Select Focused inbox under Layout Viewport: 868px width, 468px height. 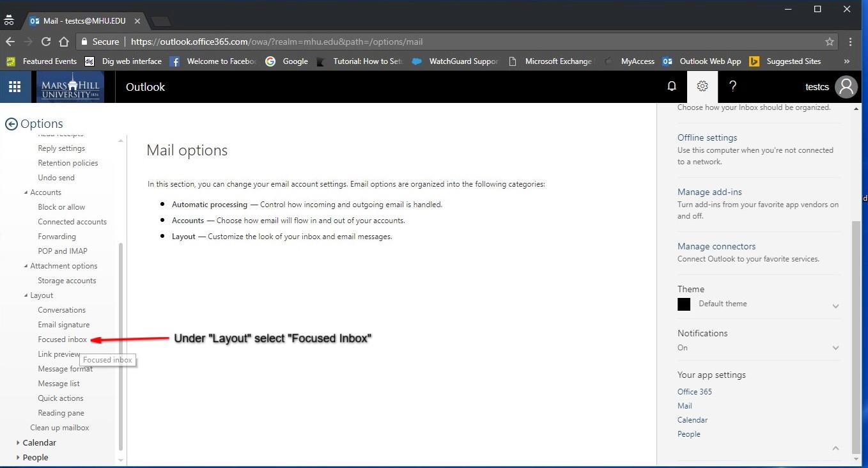click(x=63, y=339)
